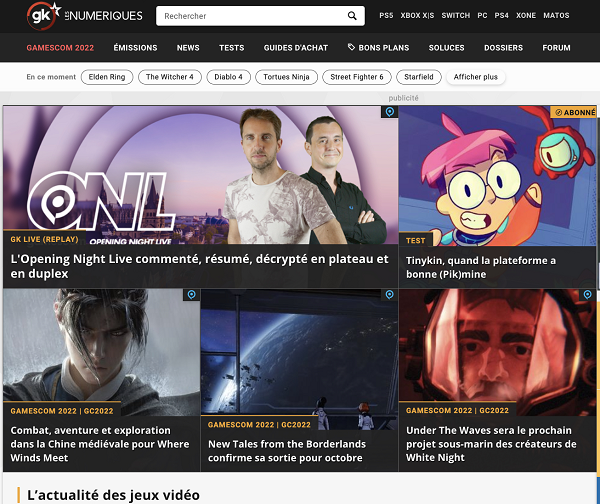Click the TEST label on Tinykin card
This screenshot has height=504, width=600.
416,241
